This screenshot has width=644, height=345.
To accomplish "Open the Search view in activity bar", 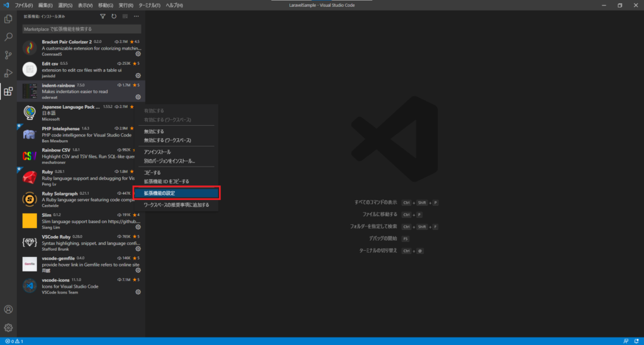I will 8,37.
